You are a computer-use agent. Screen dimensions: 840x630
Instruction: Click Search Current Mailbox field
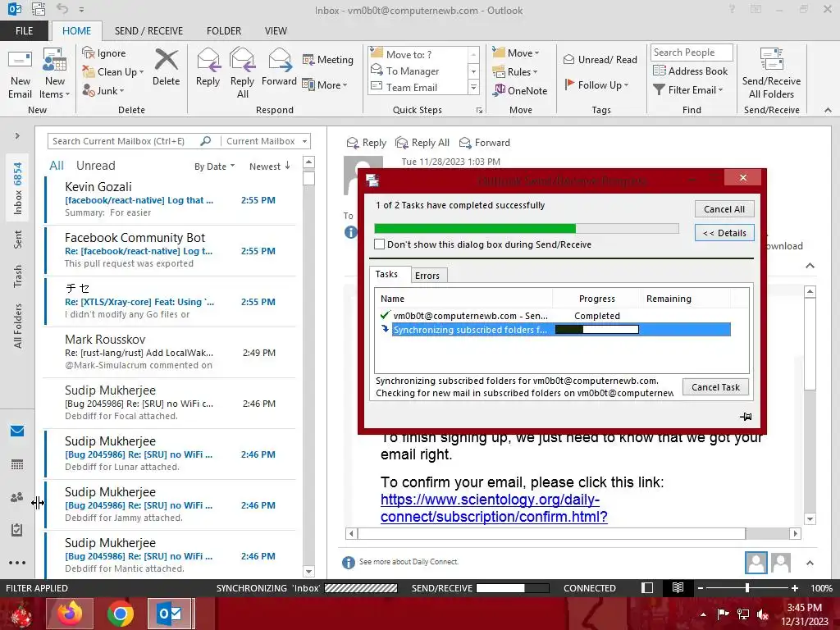pos(123,141)
